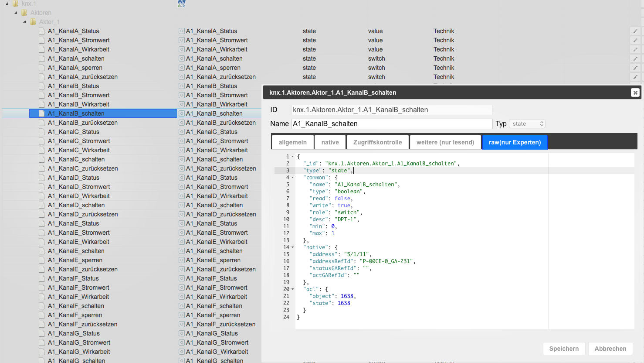Click the Aktor_1 folder icon
This screenshot has height=363, width=644.
point(33,22)
